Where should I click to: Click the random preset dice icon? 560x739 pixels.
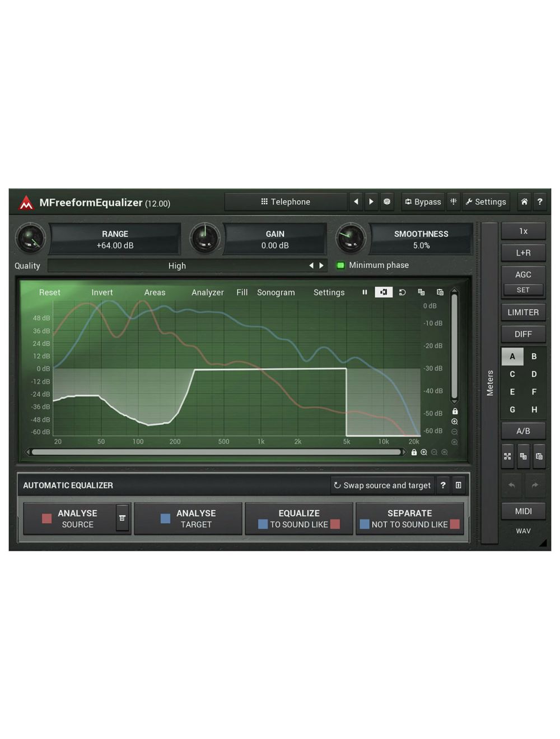click(x=386, y=202)
